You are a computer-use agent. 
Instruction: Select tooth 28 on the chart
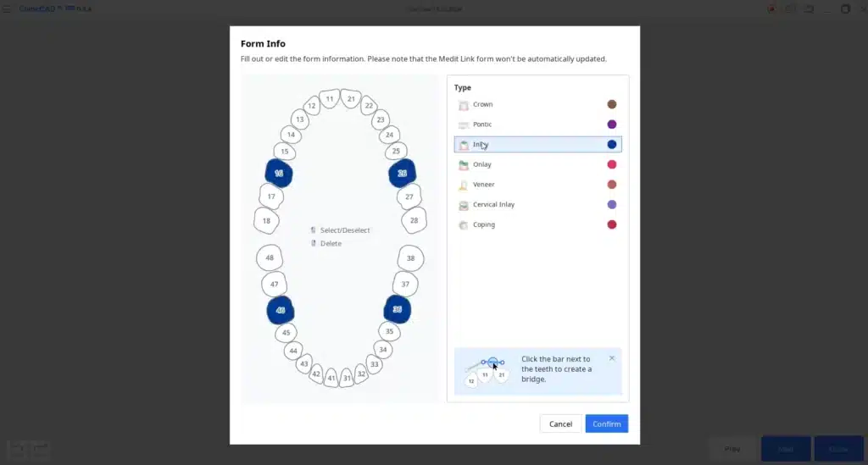tap(414, 220)
